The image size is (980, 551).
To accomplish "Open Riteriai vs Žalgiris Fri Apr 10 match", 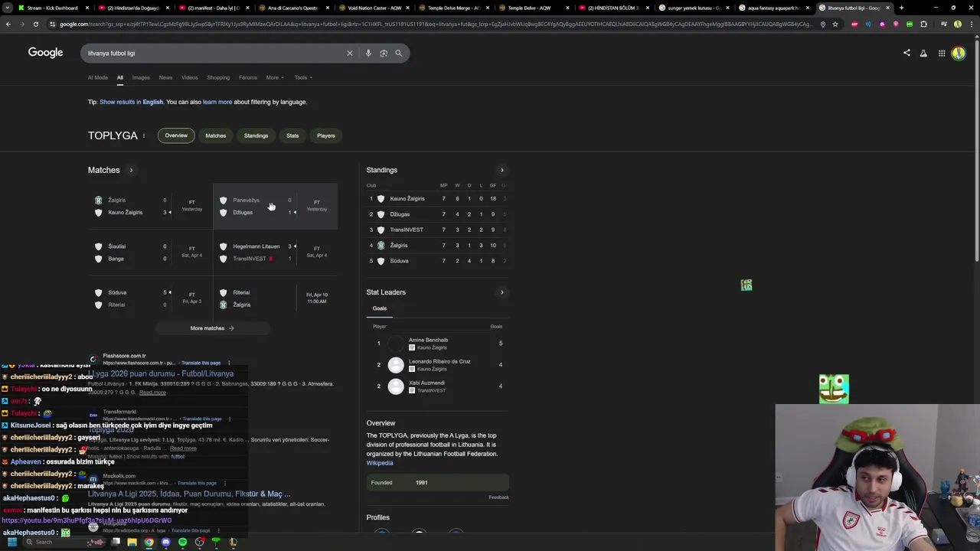I will coord(275,298).
